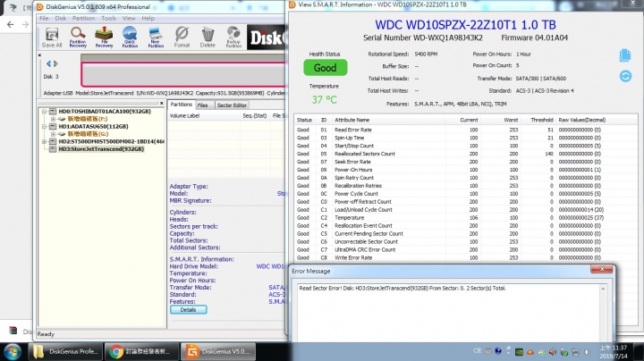
Task: Launch File Recovery tool
Action: [104, 38]
